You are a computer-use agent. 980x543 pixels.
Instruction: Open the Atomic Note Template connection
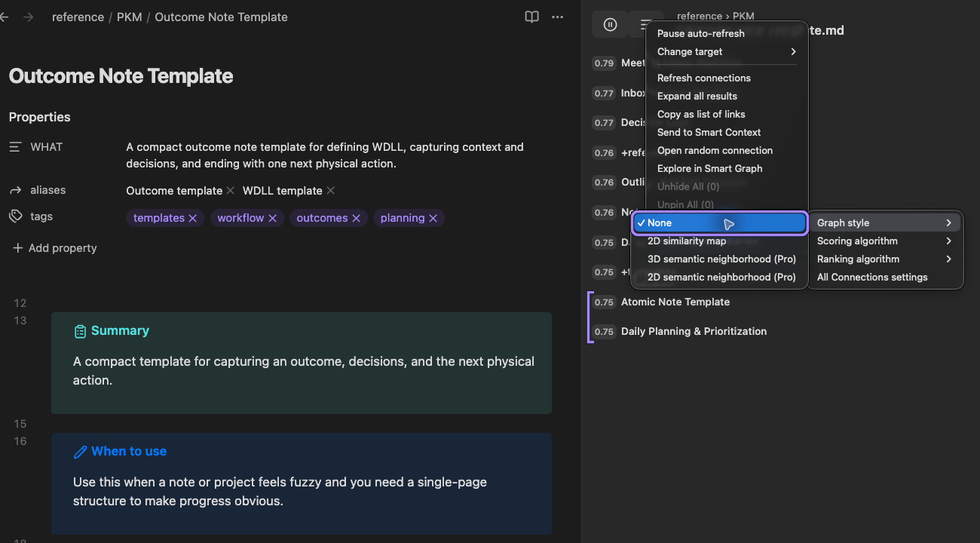[675, 302]
